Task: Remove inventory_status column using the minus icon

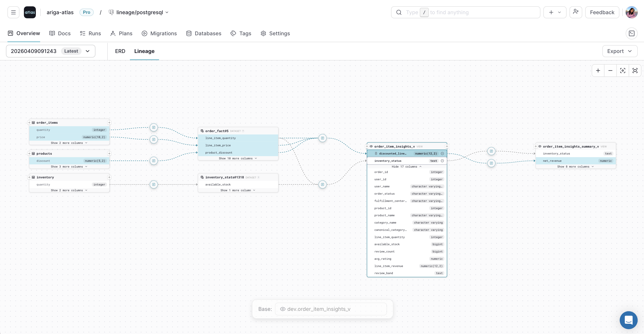Action: tap(443, 161)
